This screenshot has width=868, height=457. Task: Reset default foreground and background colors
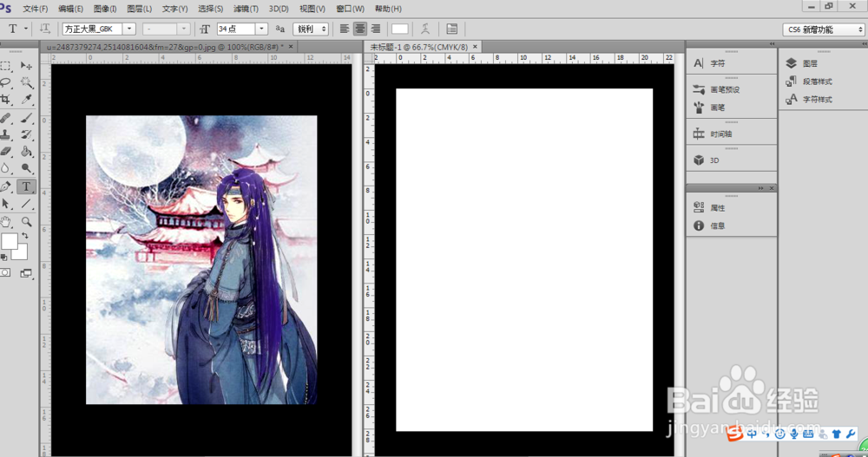[3, 258]
